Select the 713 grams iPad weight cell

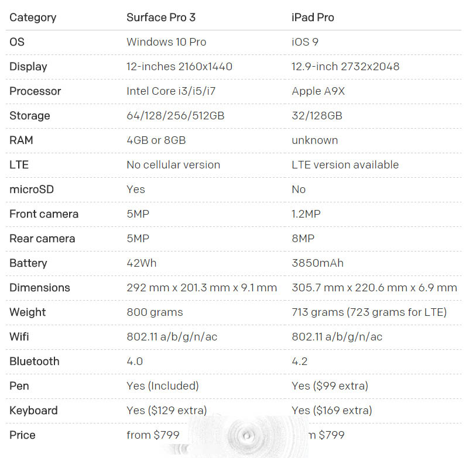[x=369, y=312]
